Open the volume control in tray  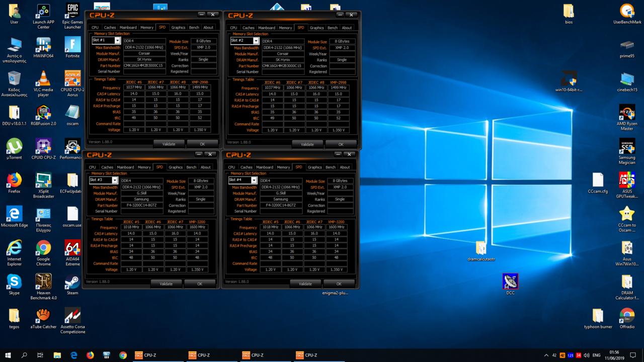coord(587,355)
